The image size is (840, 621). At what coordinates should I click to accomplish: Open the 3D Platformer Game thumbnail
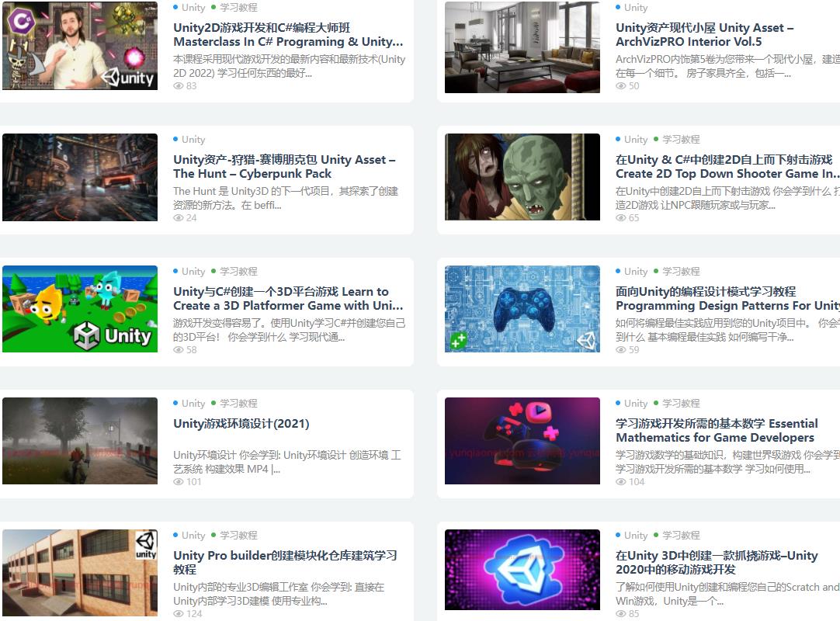tap(80, 309)
